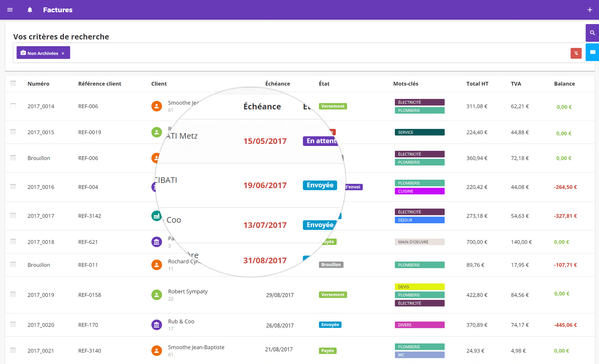Open the notifications bell
This screenshot has height=364, width=599.
coord(30,10)
